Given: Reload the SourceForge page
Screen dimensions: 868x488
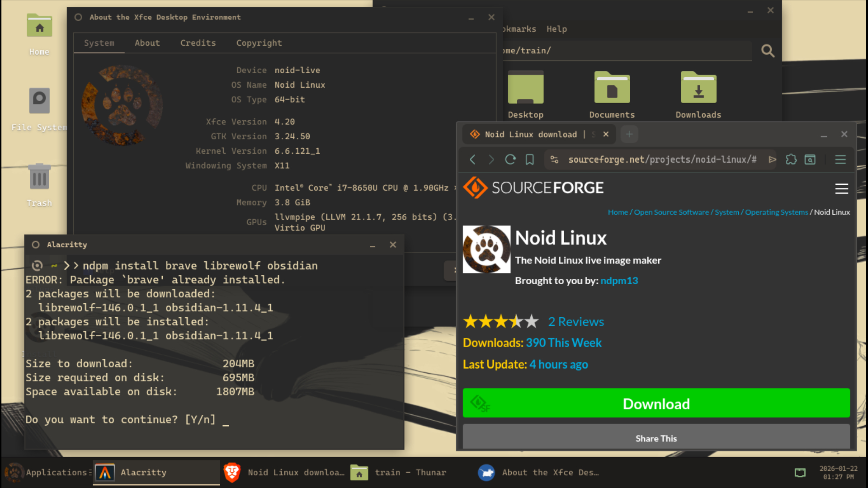Looking at the screenshot, I should [x=510, y=160].
